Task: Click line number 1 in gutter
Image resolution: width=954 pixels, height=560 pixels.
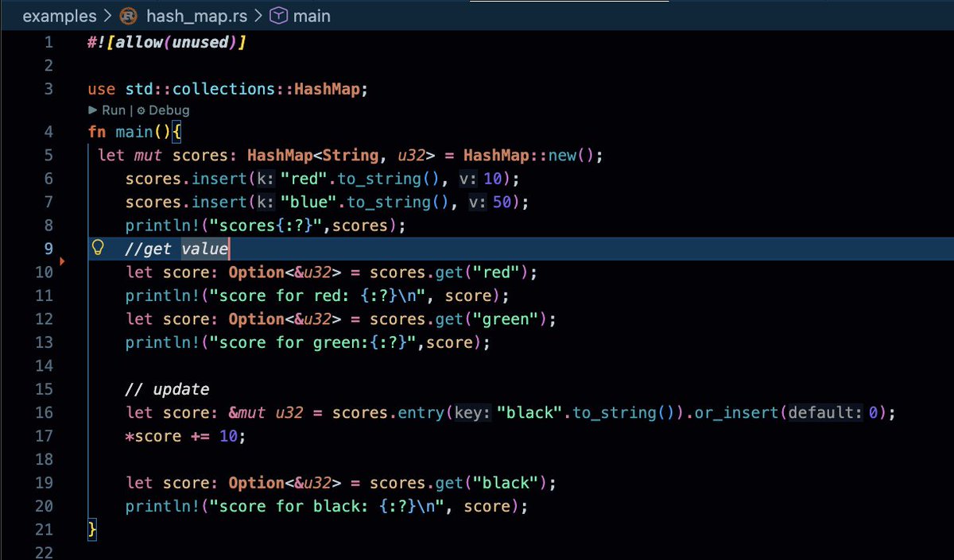Action: click(49, 42)
